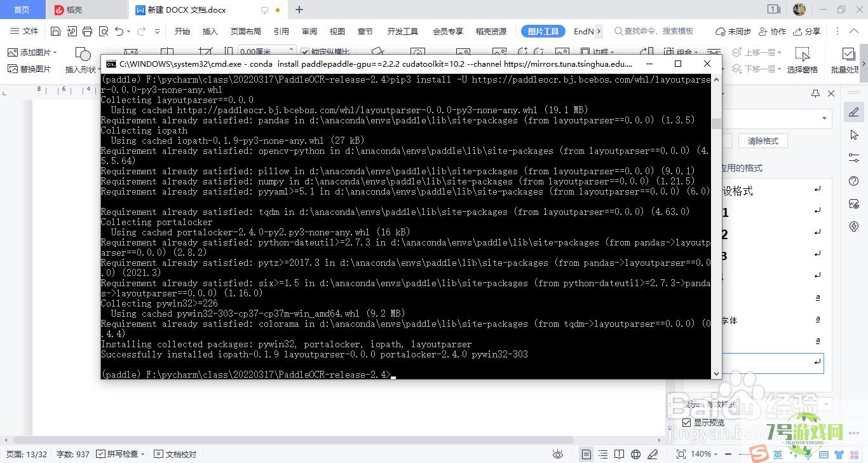Click the image resource icon in sidebar
The image size is (868, 463).
854,204
